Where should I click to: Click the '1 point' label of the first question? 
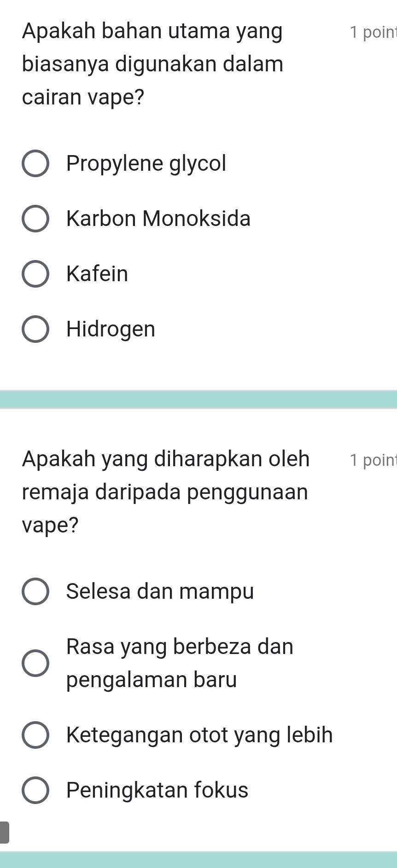click(372, 32)
